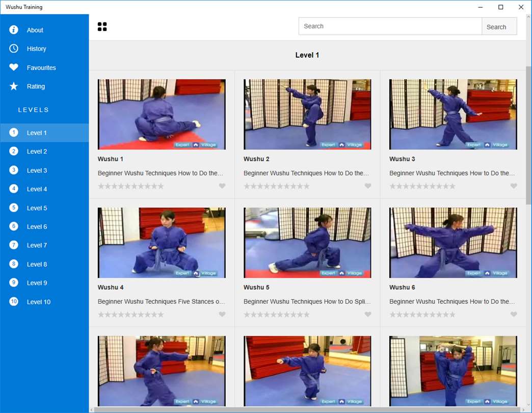The height and width of the screenshot is (413, 532).
Task: Click the Wushu 6 title
Action: tap(402, 287)
